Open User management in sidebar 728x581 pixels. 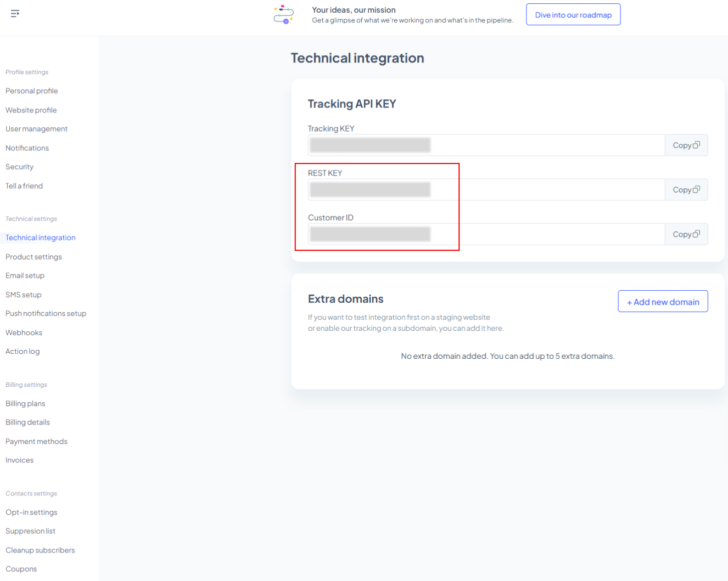(37, 129)
